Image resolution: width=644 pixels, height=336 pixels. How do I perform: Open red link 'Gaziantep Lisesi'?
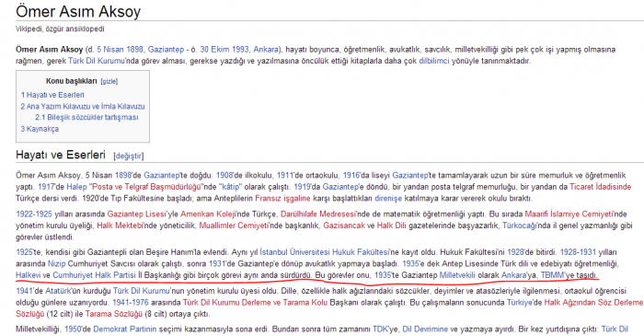point(136,214)
